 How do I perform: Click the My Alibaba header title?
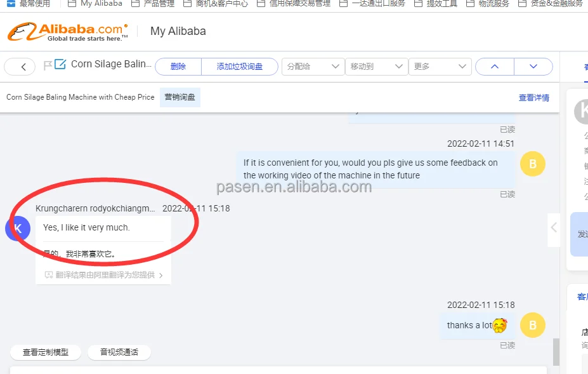click(x=178, y=31)
